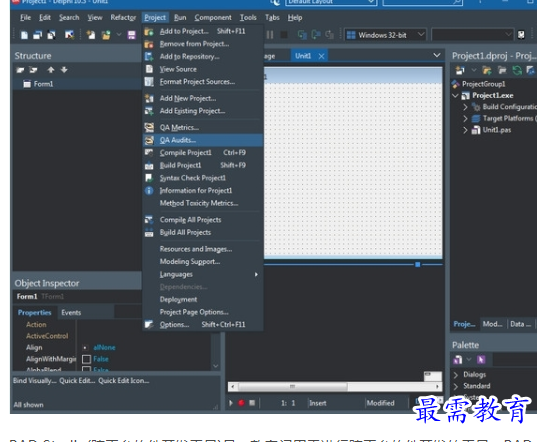Click the Stop square in debug toolbar

284,35
